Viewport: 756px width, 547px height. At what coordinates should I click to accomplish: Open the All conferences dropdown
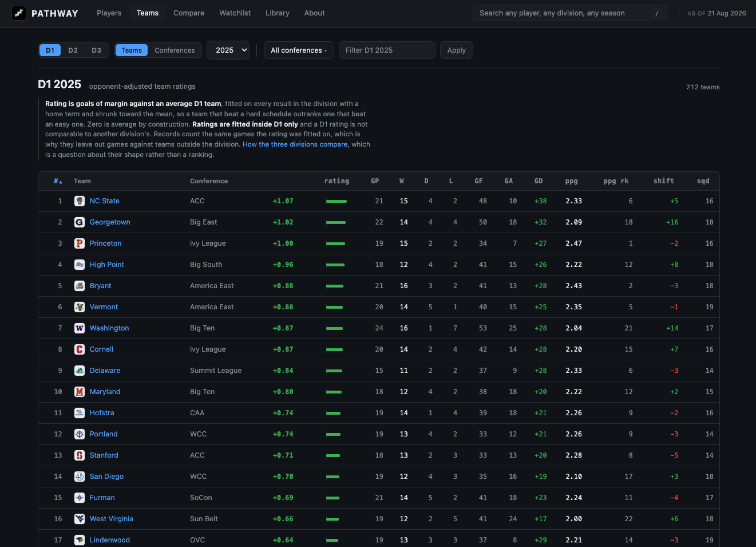coord(299,50)
